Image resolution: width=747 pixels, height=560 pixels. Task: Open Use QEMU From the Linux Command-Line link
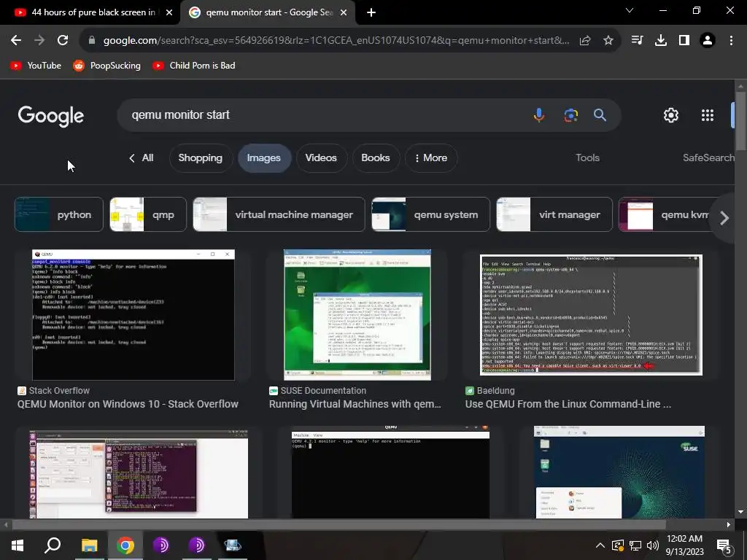[568, 404]
